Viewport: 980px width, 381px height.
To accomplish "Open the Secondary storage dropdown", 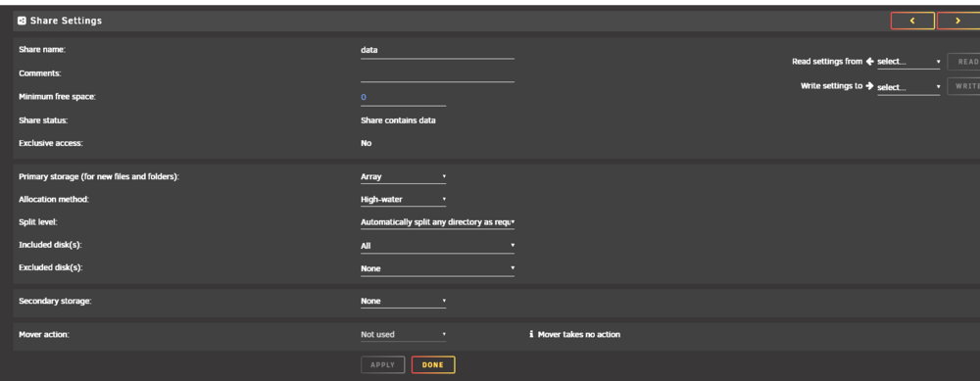I will pyautogui.click(x=403, y=301).
